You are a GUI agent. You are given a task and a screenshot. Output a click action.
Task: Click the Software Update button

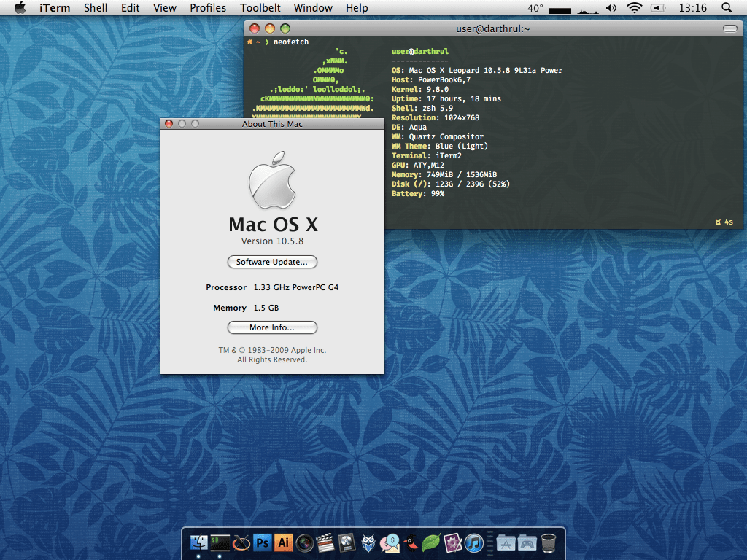coord(272,262)
